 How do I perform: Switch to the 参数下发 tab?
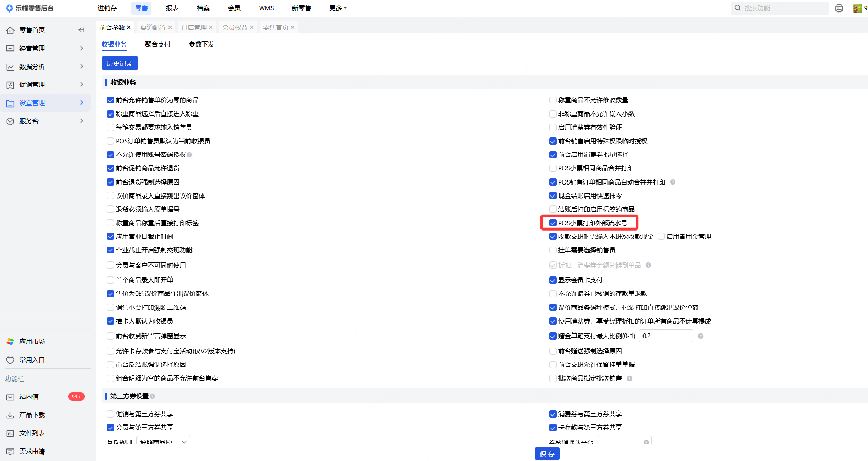click(202, 44)
